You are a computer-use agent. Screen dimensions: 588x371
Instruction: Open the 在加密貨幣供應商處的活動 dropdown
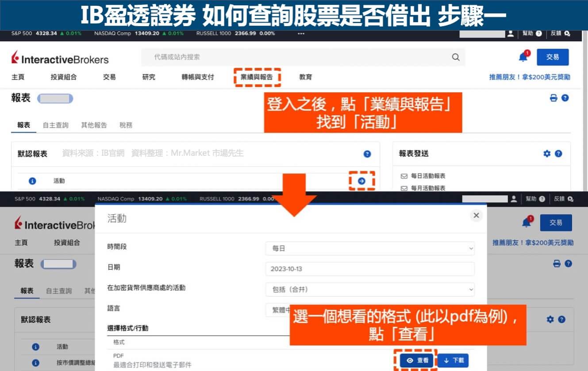click(x=370, y=290)
